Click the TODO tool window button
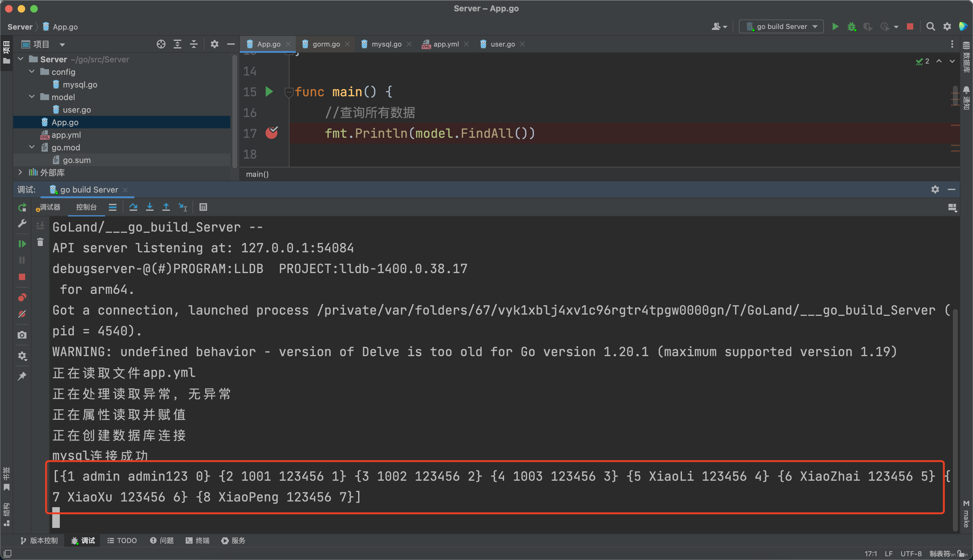 pos(122,540)
